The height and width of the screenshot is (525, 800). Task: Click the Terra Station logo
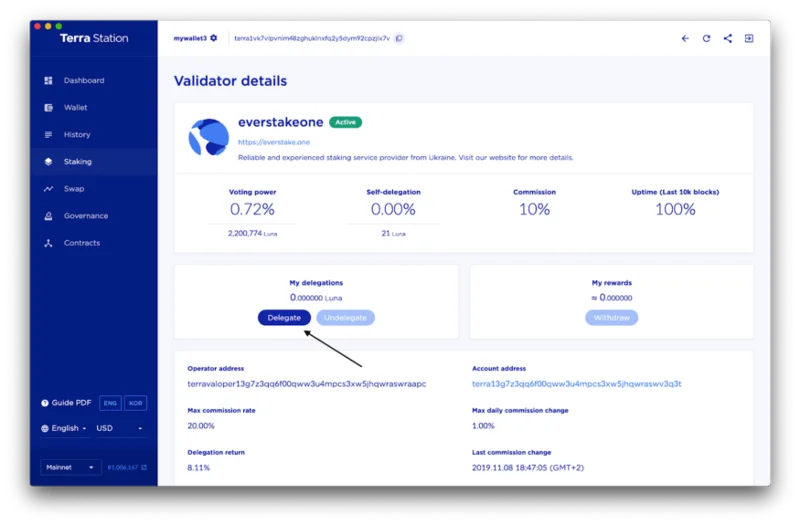tap(94, 38)
